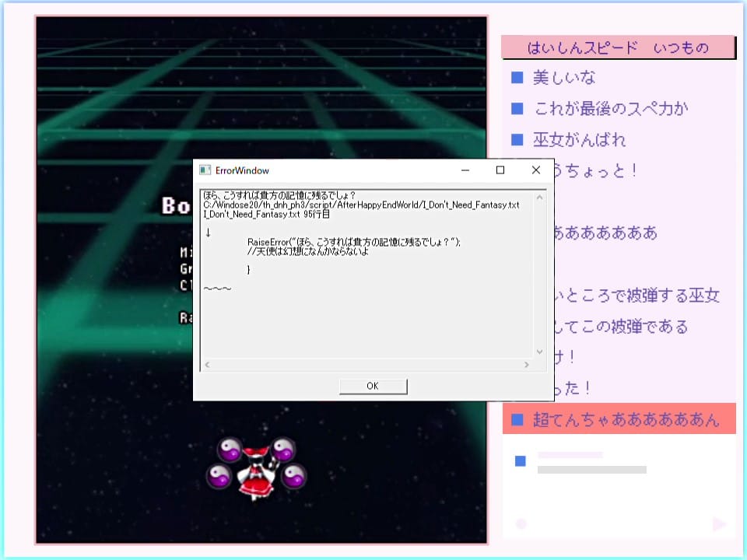
Task: Select highlighted 超てんちゃあああああん comment
Action: click(x=626, y=420)
